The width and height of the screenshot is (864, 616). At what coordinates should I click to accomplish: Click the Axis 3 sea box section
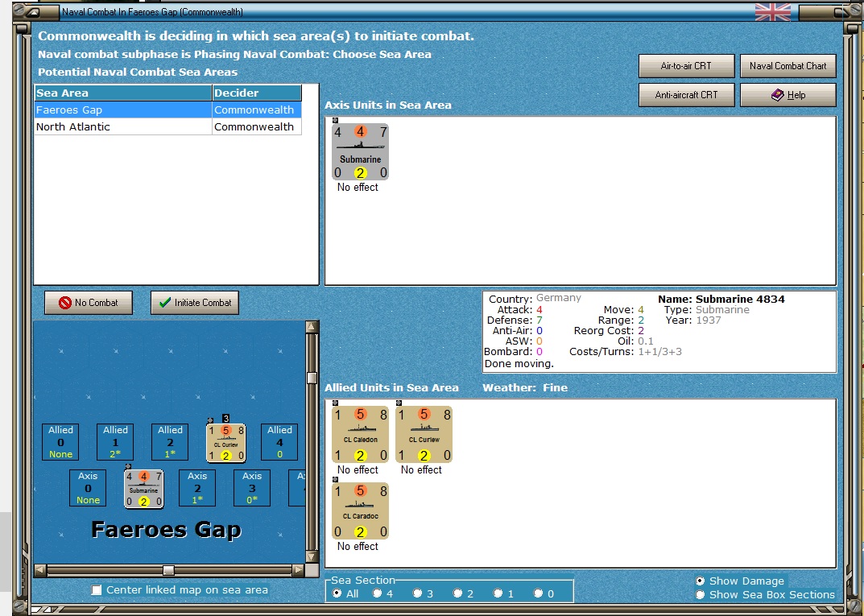pyautogui.click(x=252, y=488)
